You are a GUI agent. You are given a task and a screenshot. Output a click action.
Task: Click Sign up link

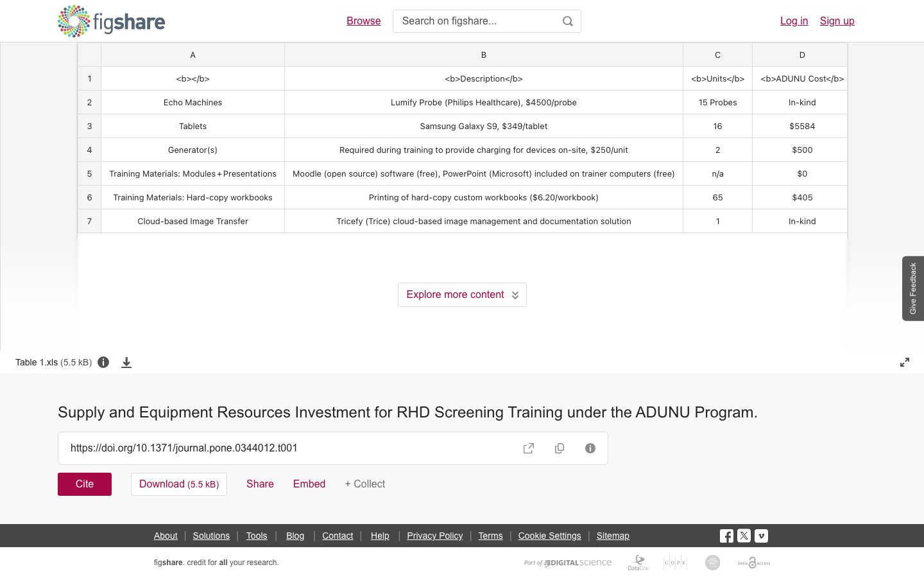click(x=837, y=21)
